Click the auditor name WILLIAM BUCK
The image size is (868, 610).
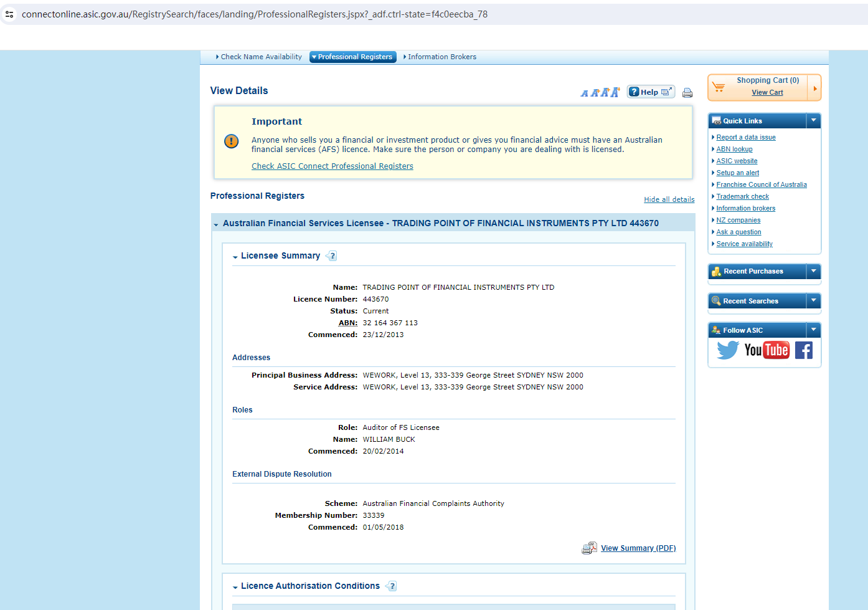coord(389,440)
